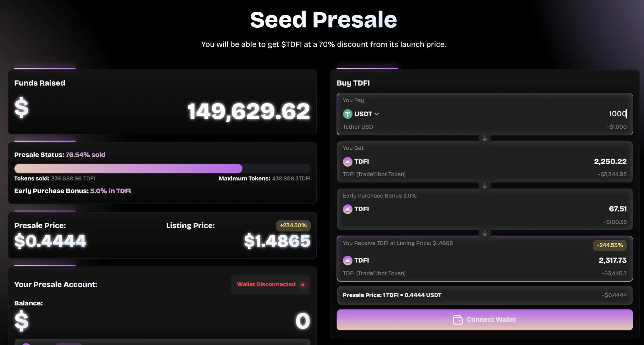Click the TDFI token icon in You Get
644x345 pixels.
pos(347,162)
